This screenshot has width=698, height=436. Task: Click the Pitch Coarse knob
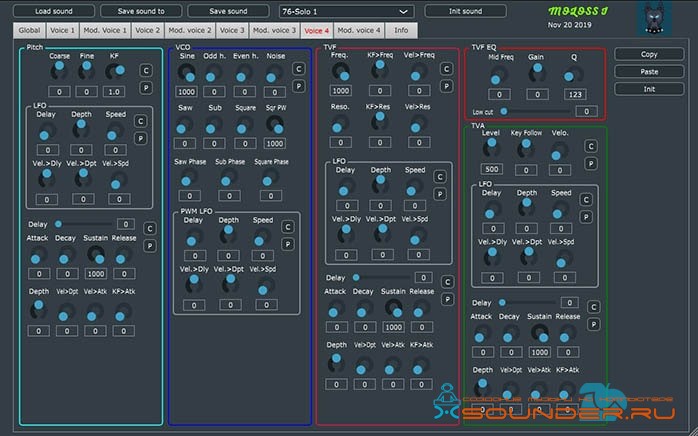point(58,71)
